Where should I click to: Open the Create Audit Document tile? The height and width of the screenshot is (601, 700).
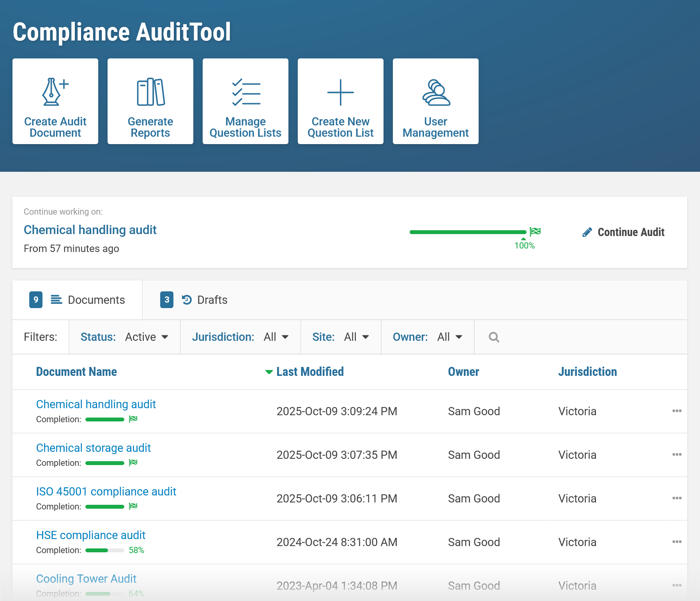(55, 101)
